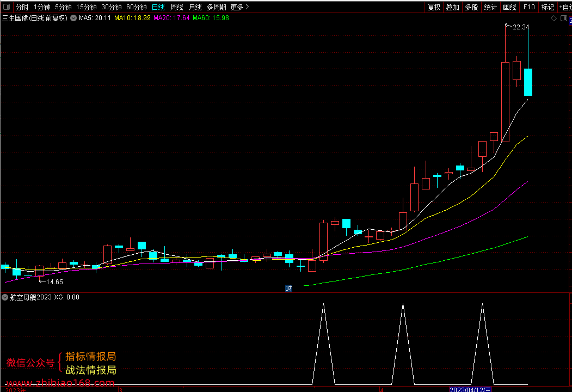
Task: Click the MA60: 15.98 label
Action: tap(211, 18)
